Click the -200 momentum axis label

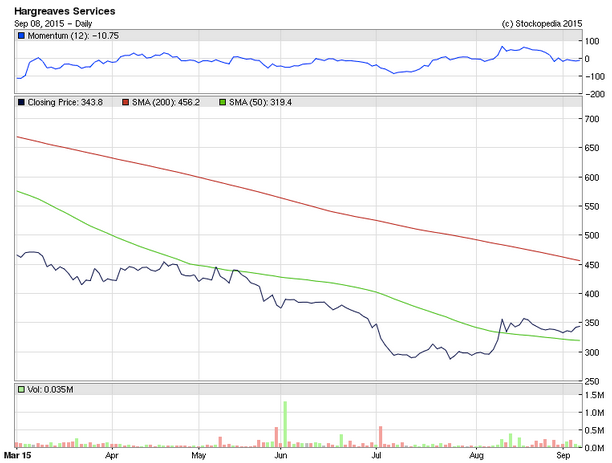tap(593, 94)
